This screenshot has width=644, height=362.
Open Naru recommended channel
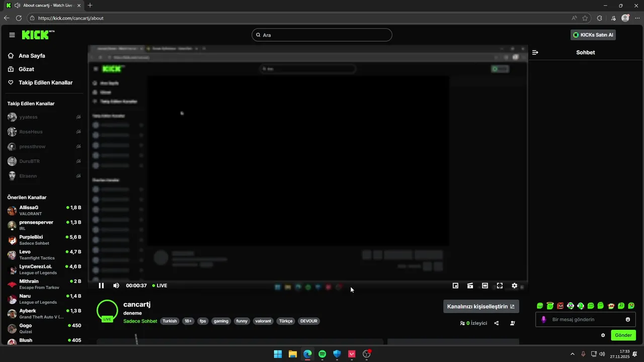coord(44,299)
